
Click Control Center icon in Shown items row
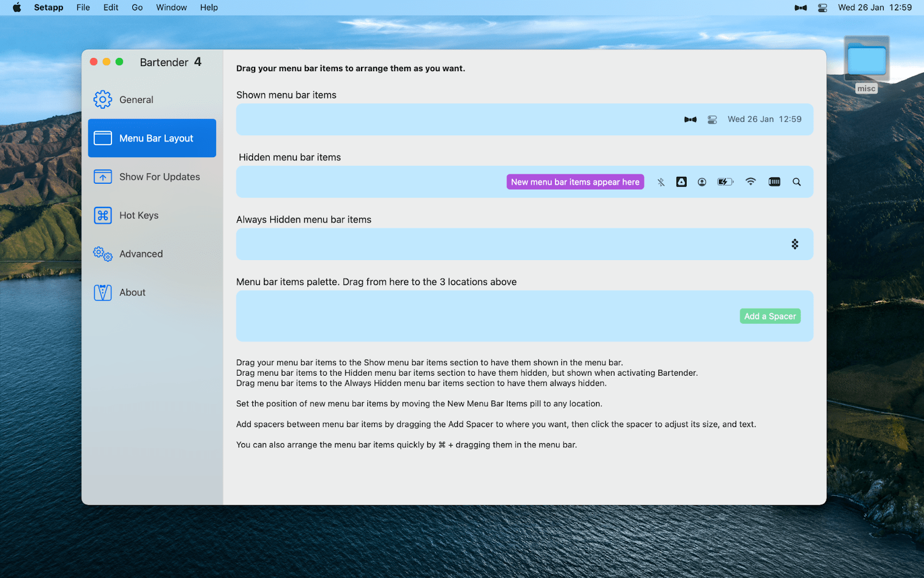click(x=712, y=120)
